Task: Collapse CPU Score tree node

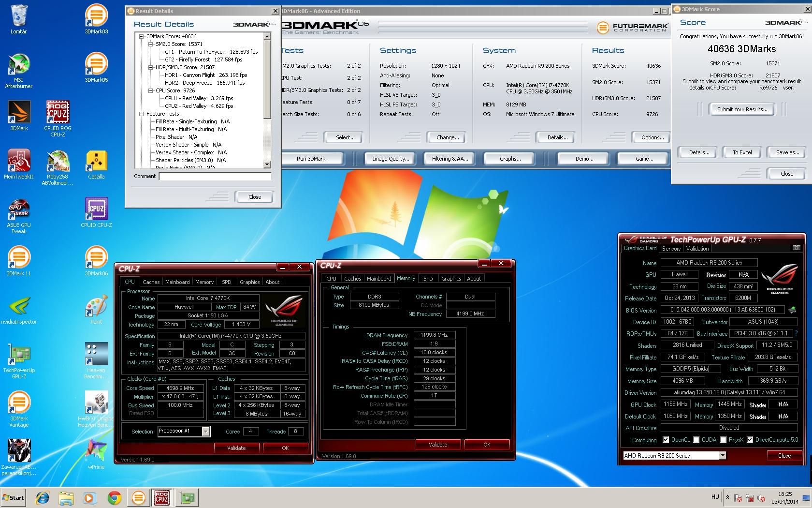Action: pos(150,90)
